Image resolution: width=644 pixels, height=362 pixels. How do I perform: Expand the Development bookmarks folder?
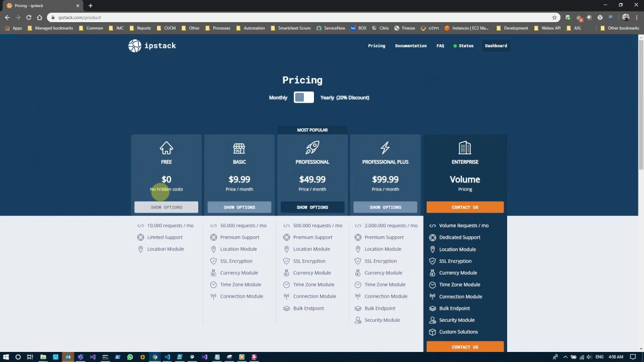(x=512, y=28)
